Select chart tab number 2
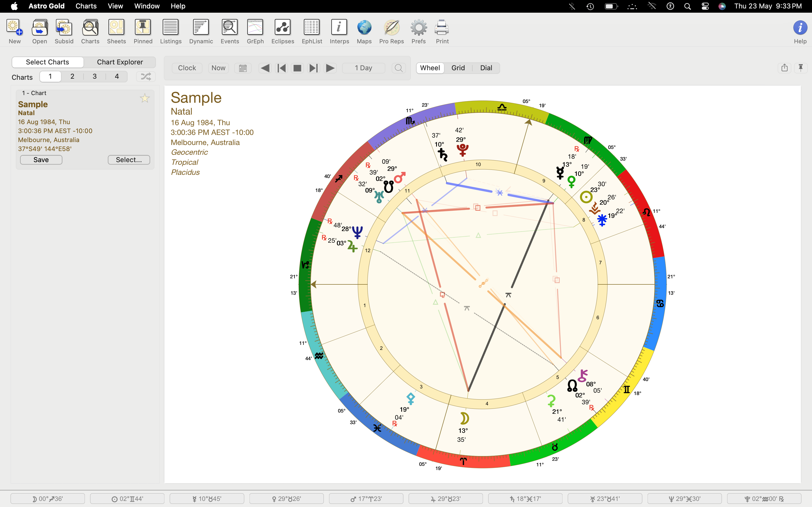812x507 pixels. (72, 77)
